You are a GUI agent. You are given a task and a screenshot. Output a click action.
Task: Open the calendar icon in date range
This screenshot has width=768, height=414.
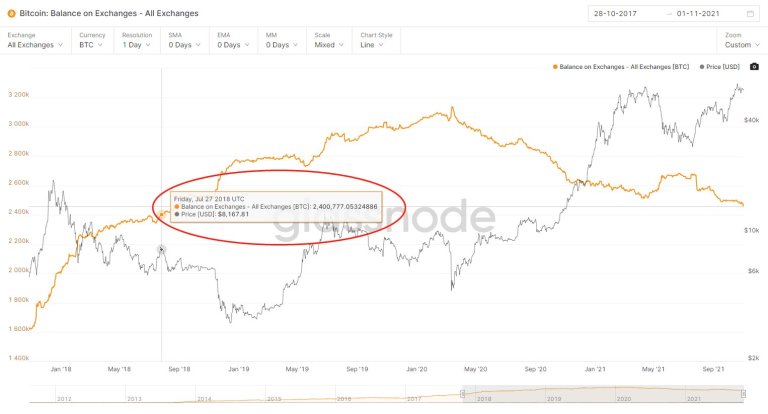coord(750,14)
